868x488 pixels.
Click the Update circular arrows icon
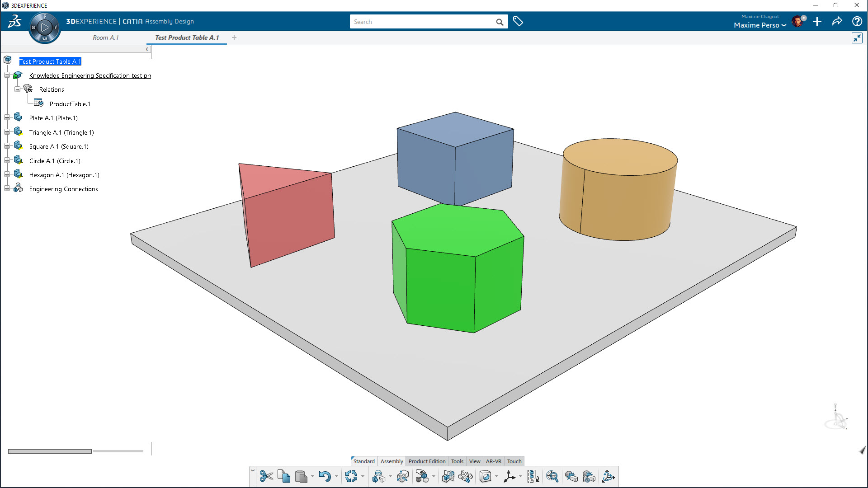(x=351, y=476)
